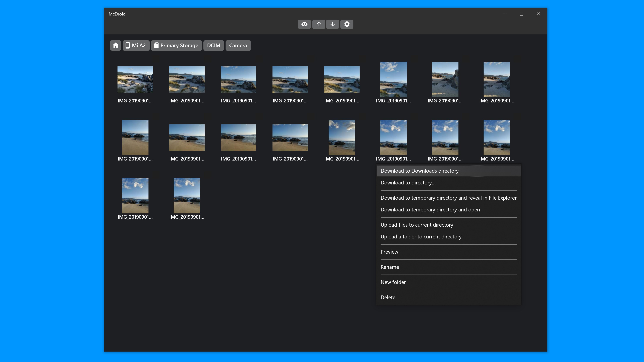Go to DCIM folder breadcrumb
The width and height of the screenshot is (644, 362).
213,45
